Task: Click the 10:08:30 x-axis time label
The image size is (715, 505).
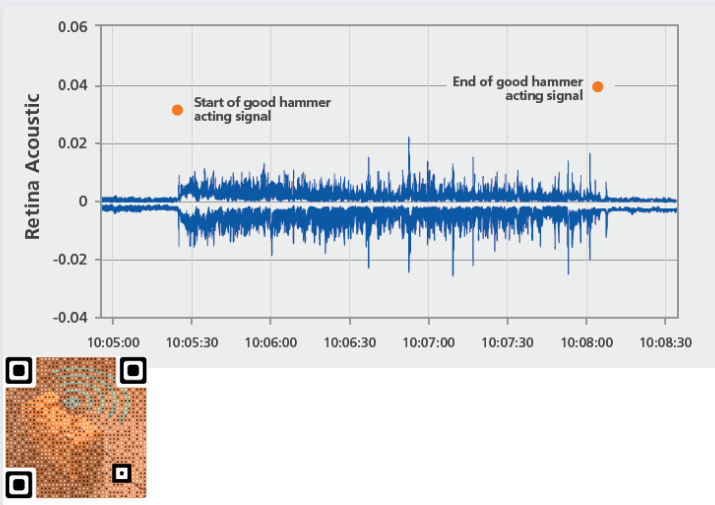Action: [665, 342]
